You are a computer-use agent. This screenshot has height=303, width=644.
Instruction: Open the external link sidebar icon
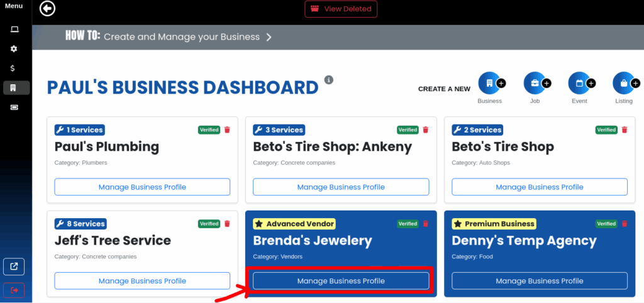coord(14,267)
